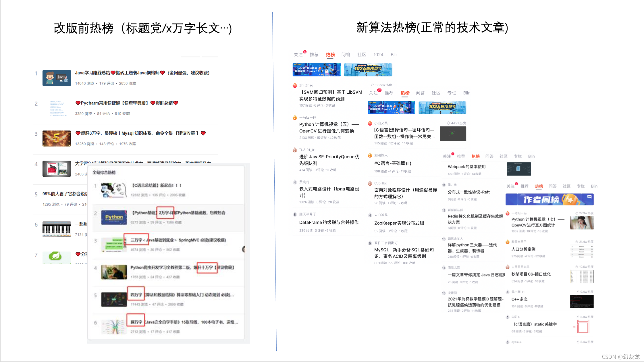644x362 pixels.
Task: Open Webpack的基本使用 article
Action: (467, 167)
